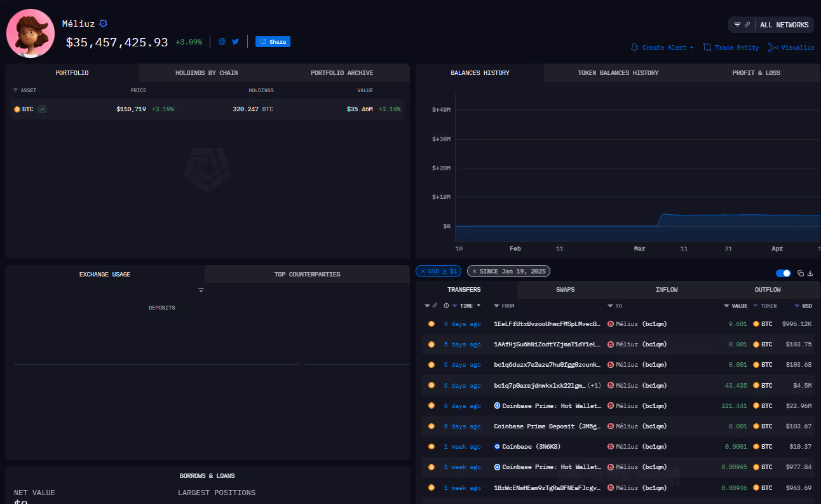Click the $35,457,425.93 total balance
The height and width of the screenshot is (504, 821).
click(117, 43)
